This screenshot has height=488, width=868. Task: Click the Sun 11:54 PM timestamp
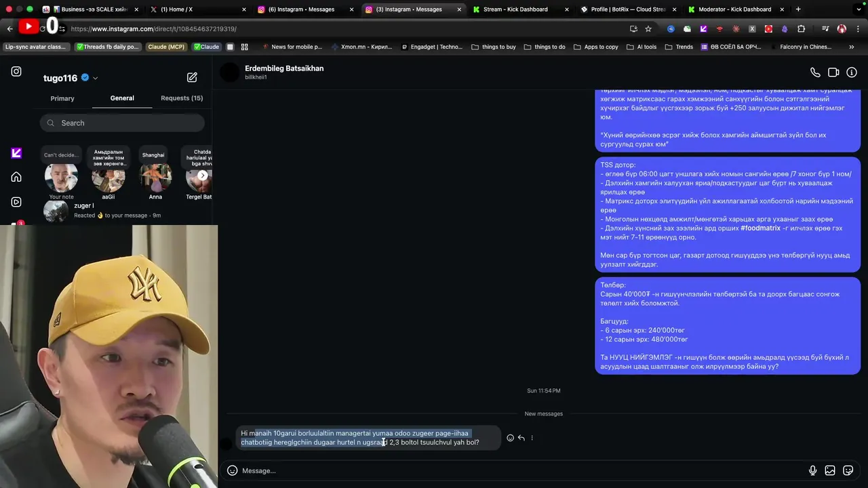pos(544,391)
